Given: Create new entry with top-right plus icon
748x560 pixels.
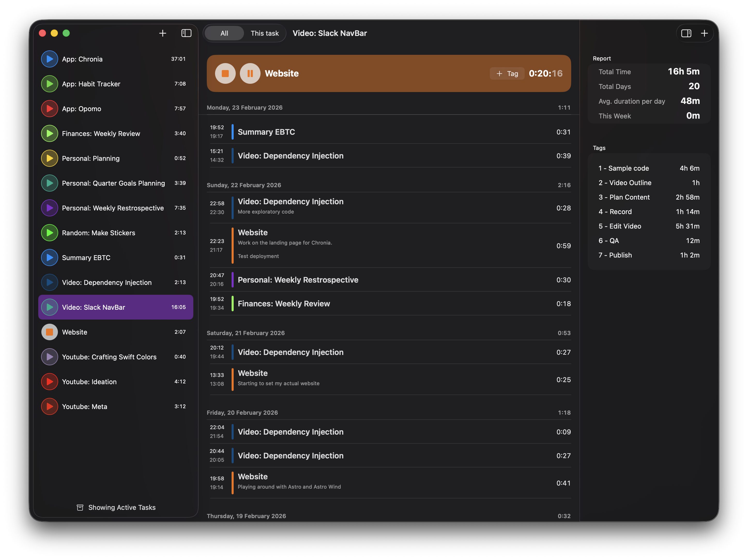Looking at the screenshot, I should coord(705,33).
